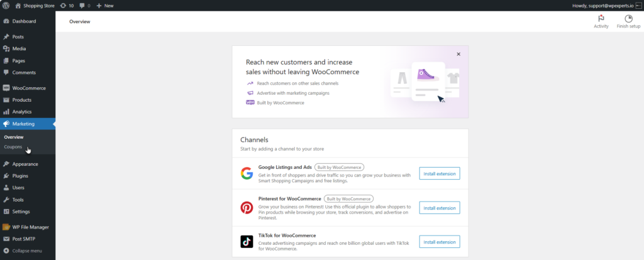Click the Tools wrench icon

pos(6,200)
